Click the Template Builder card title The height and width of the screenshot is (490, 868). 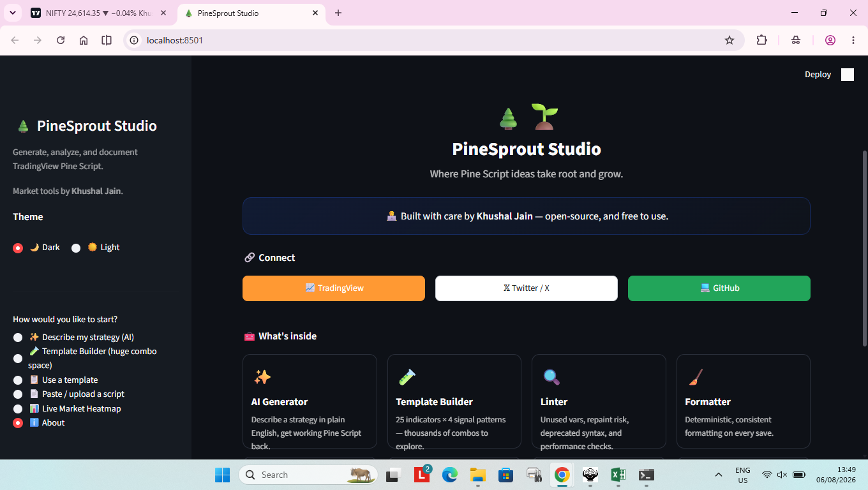point(435,402)
